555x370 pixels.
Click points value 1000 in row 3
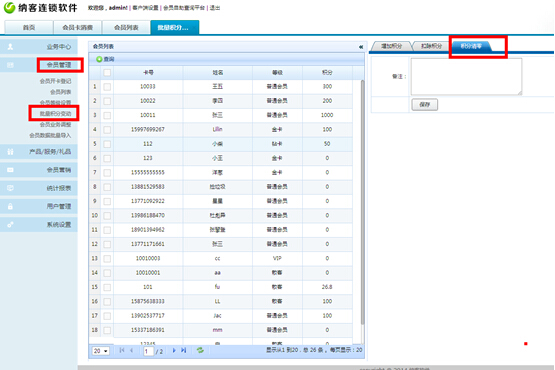327,115
